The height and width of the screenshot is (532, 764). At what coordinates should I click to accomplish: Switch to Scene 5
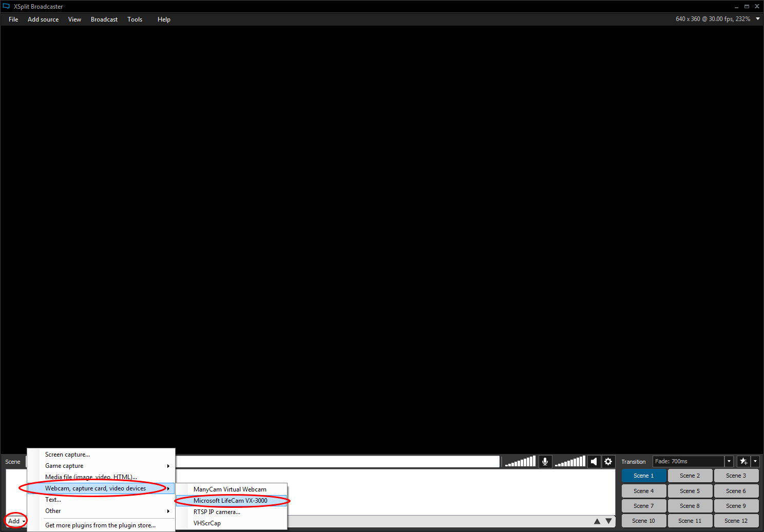[x=690, y=491]
